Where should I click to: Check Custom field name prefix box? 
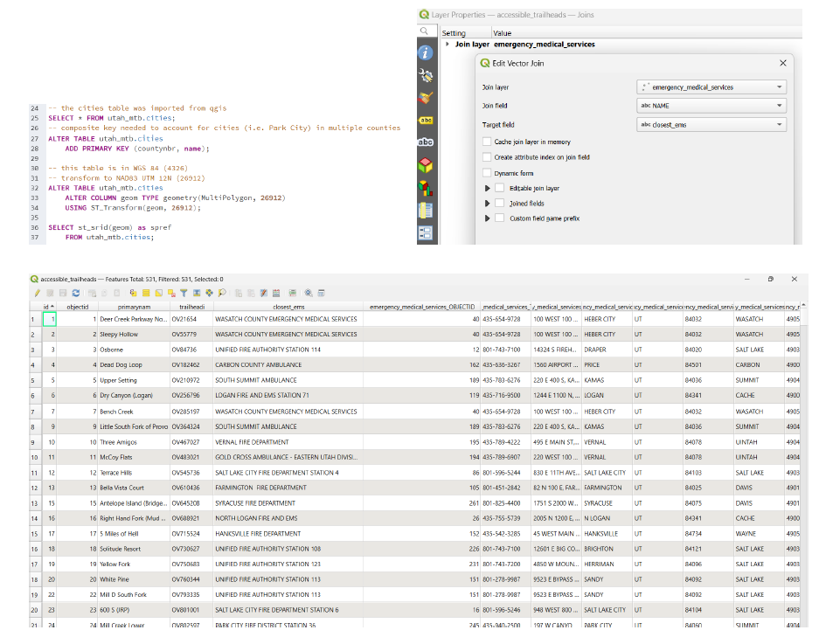tap(499, 218)
